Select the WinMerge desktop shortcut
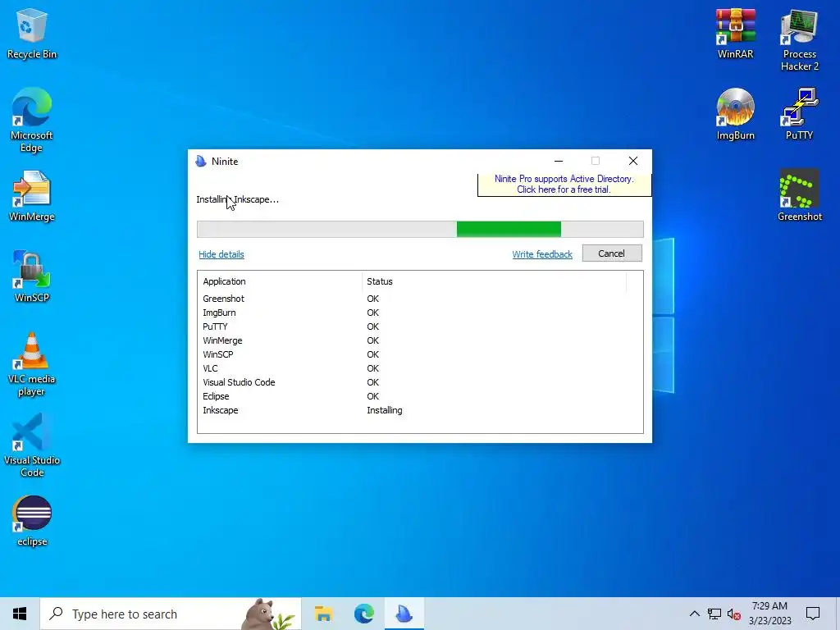The width and height of the screenshot is (840, 630). [x=32, y=196]
